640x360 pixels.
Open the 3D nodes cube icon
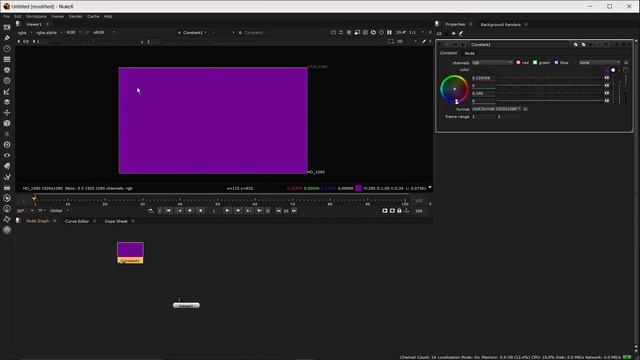(7, 123)
